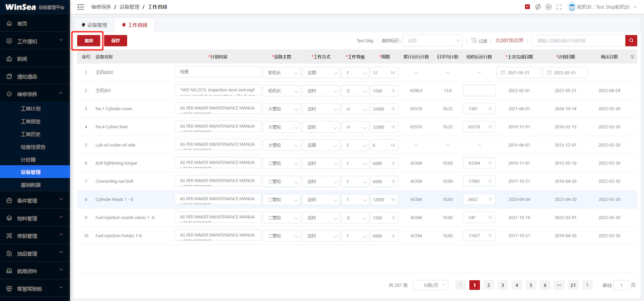Screen dimensions: 644x301
Task: Open 工单历史 in the sidebar
Action: coord(30,134)
